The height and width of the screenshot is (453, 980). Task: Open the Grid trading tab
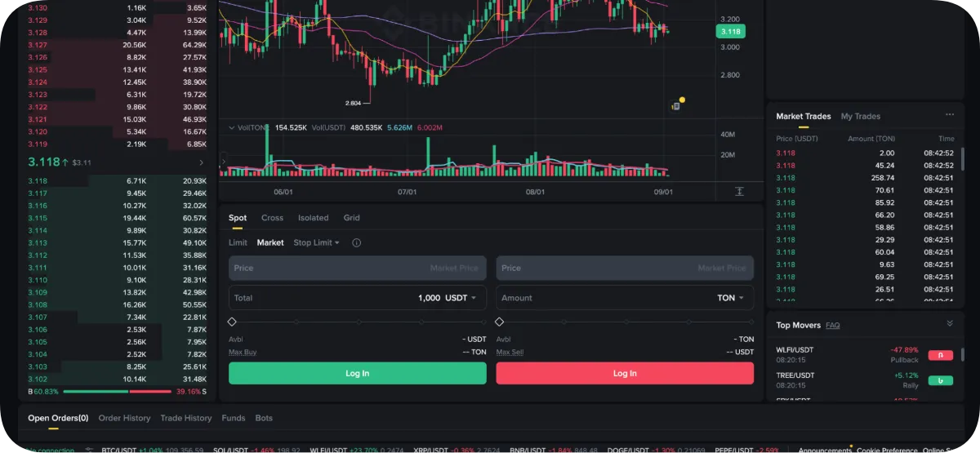point(351,218)
